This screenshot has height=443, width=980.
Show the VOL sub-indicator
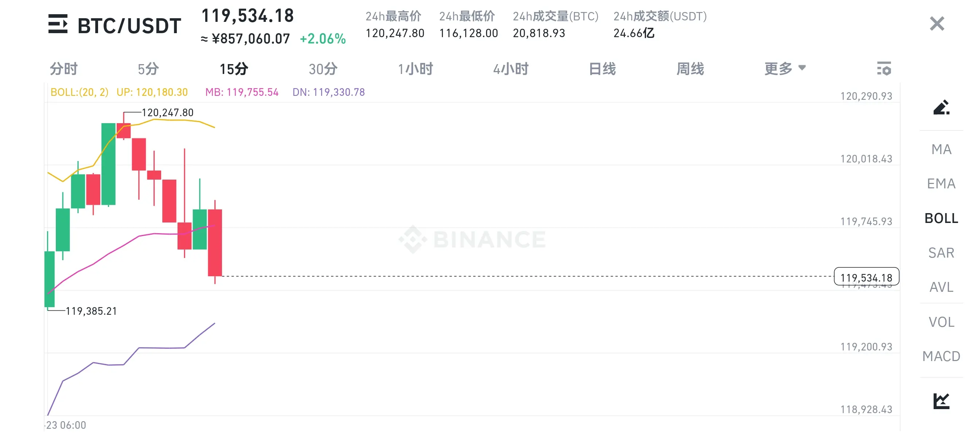click(941, 322)
